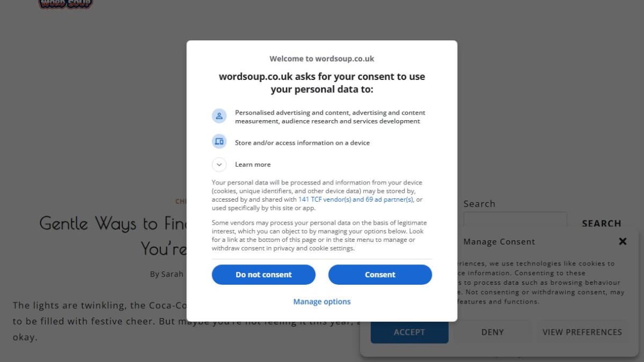Click the Word Soup logo in the header
Viewport: 644px width, 362px height.
pos(65,4)
